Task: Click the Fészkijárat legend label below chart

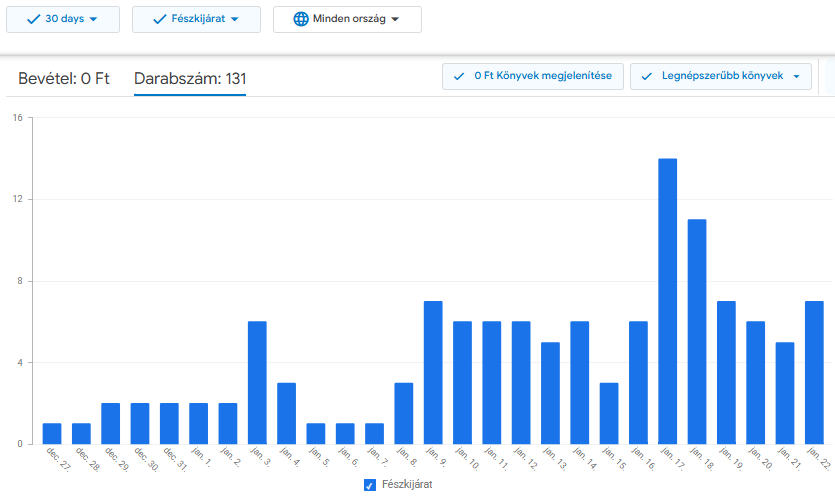Action: point(407,485)
